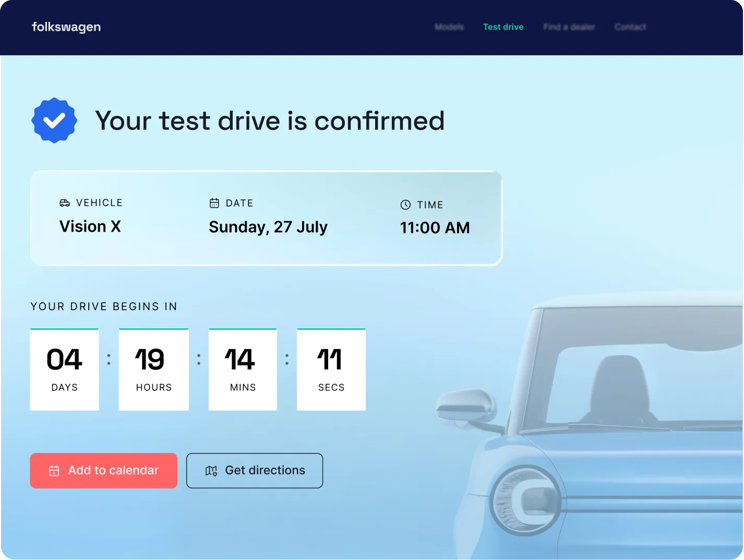The image size is (744, 560).
Task: Click the blue verified checkmark badge
Action: (54, 121)
